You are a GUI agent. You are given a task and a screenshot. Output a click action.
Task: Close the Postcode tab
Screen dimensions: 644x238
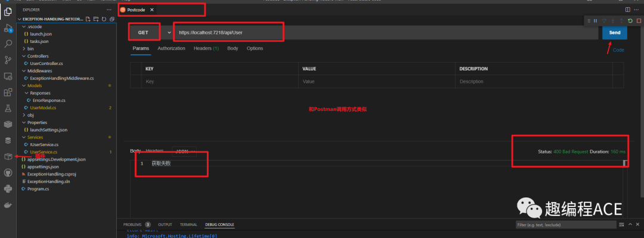(151, 10)
